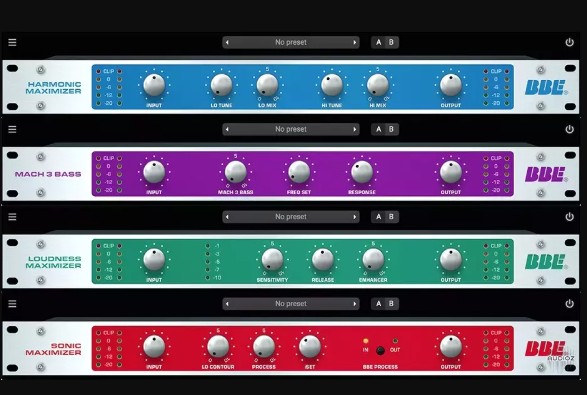Click the Sonic Maximizer Output knob
This screenshot has width=587, height=395.
451,346
